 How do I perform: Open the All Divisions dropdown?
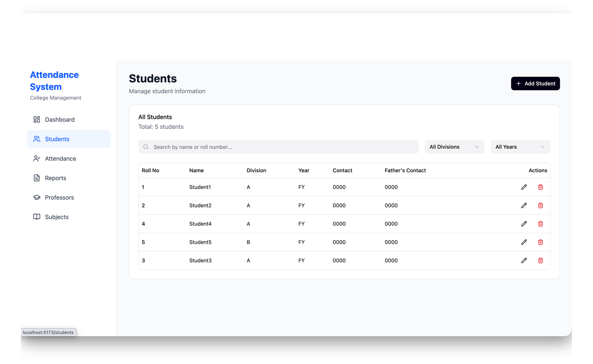(454, 147)
